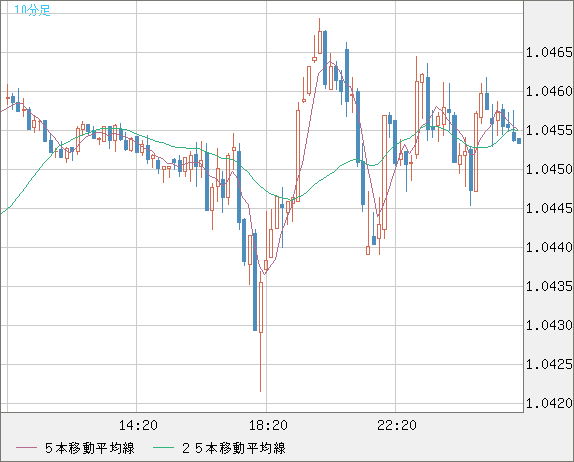Click the 18:20 time axis label
Image resolution: width=574 pixels, height=462 pixels.
click(268, 425)
